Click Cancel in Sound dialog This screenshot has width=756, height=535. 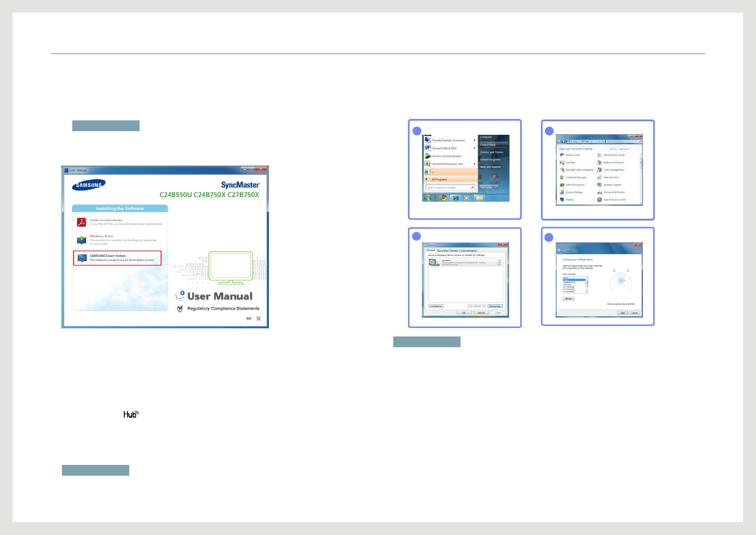(481, 313)
